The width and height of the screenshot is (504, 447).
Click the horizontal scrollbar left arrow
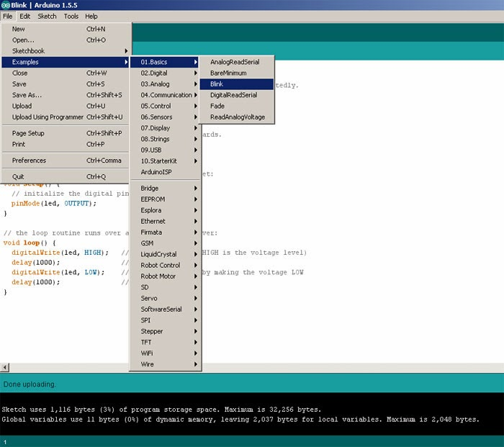[x=5, y=367]
